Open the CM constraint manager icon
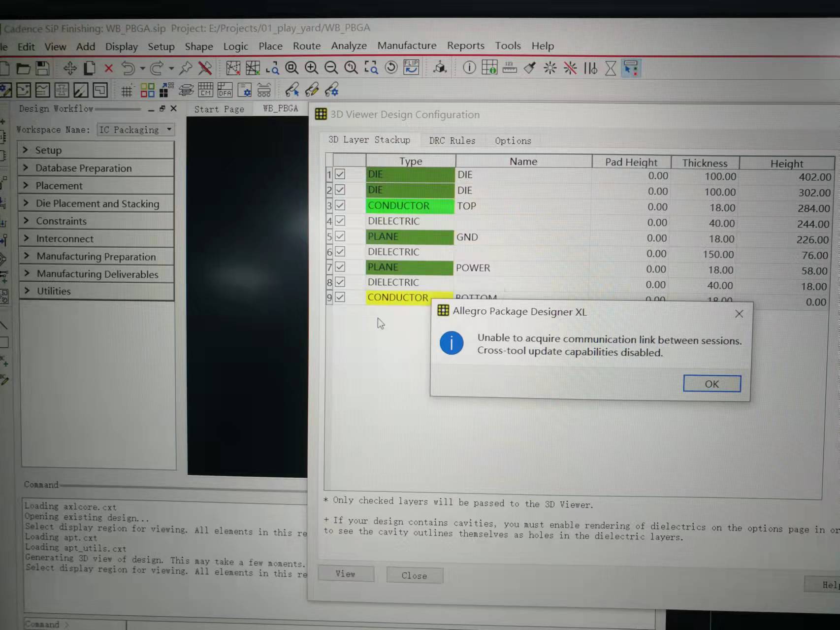Viewport: 840px width, 630px height. 205,90
